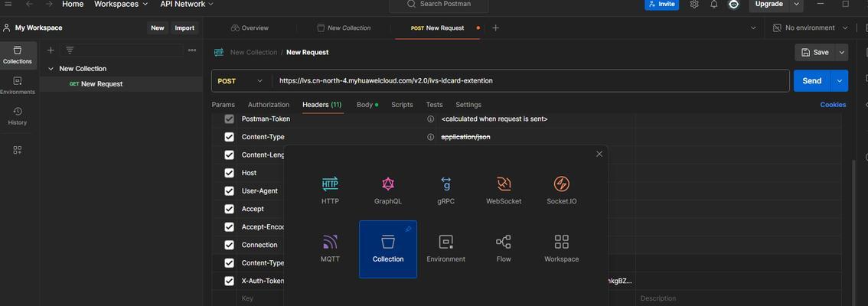Viewport: 868px width, 306px height.
Task: Open the Cookies link
Action: 833,105
